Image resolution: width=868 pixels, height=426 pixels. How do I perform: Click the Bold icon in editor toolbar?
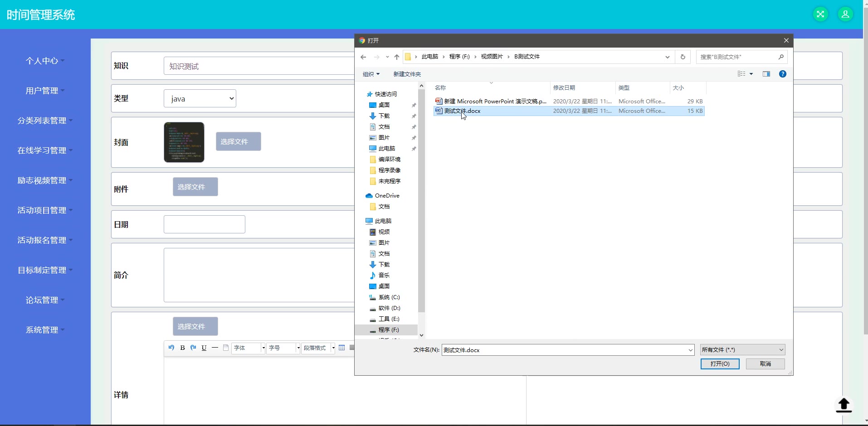[182, 348]
